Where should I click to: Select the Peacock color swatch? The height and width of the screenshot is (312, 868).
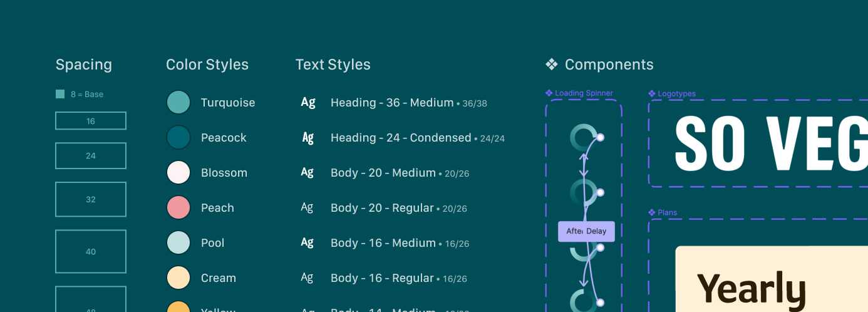click(x=178, y=137)
